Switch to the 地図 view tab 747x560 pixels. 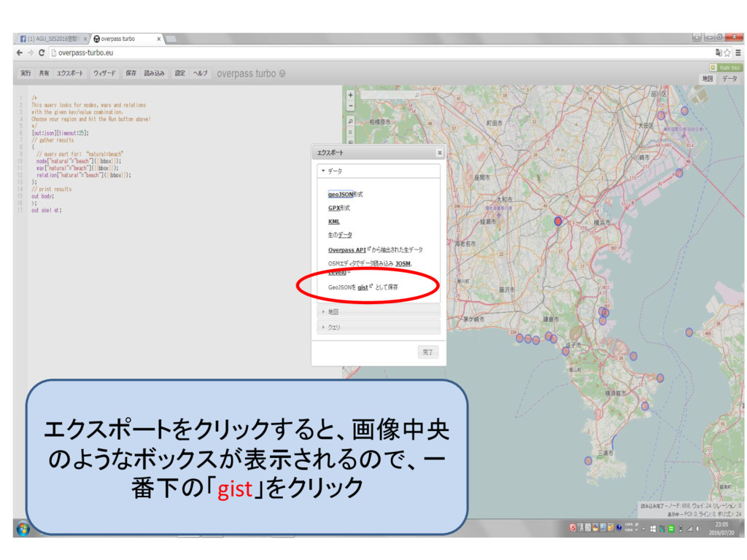(707, 78)
